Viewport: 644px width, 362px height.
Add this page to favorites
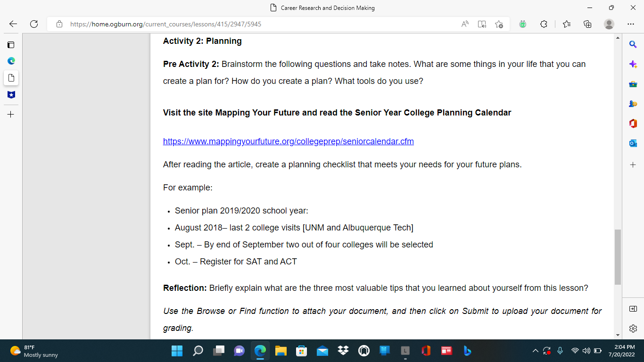pos(499,24)
